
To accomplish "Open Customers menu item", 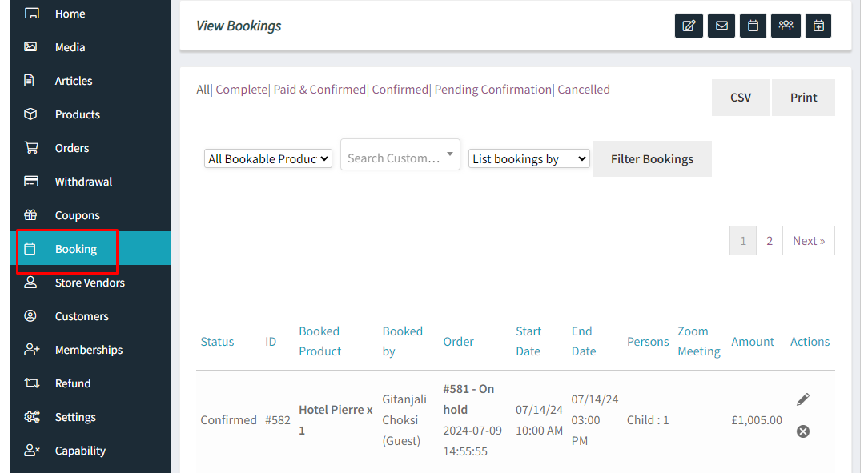I will (82, 316).
